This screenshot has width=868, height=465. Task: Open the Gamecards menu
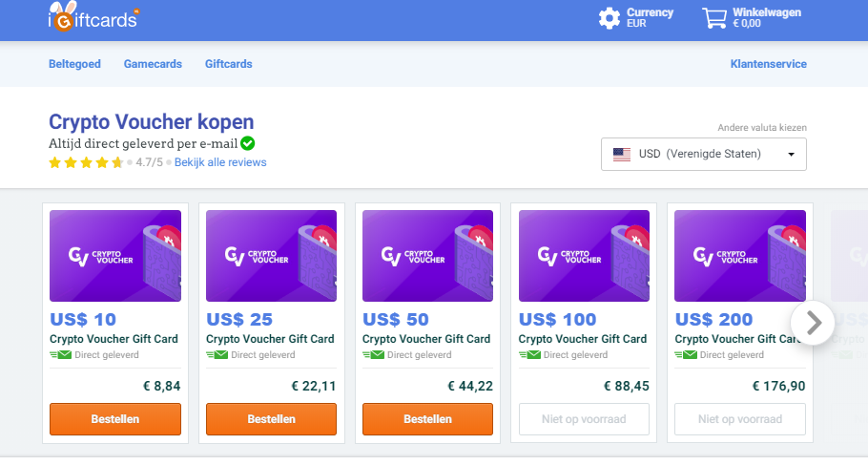pyautogui.click(x=153, y=64)
